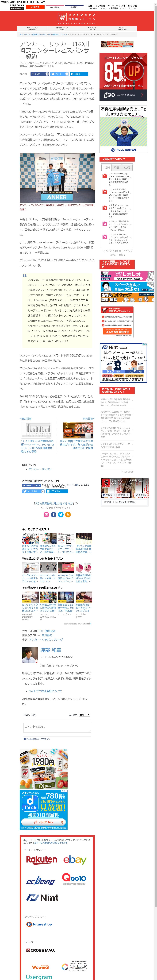Open ranking article number 1 about ZOZOTOWN
The height and width of the screenshot is (980, 157).
119,180
